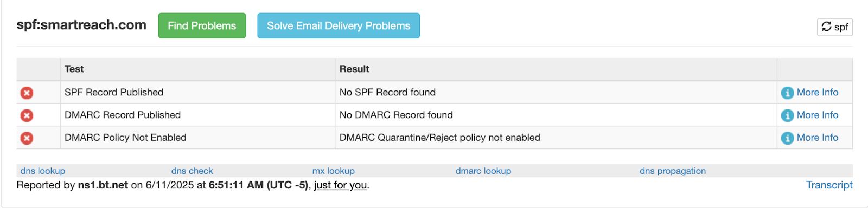The height and width of the screenshot is (208, 868).
Task: Open the dmarc lookup link
Action: (483, 171)
